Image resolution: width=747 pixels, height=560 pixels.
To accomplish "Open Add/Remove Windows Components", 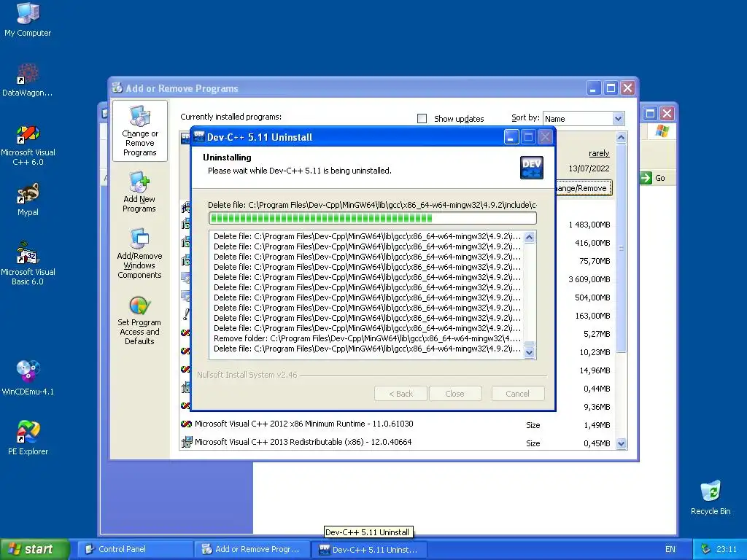I will [x=139, y=253].
